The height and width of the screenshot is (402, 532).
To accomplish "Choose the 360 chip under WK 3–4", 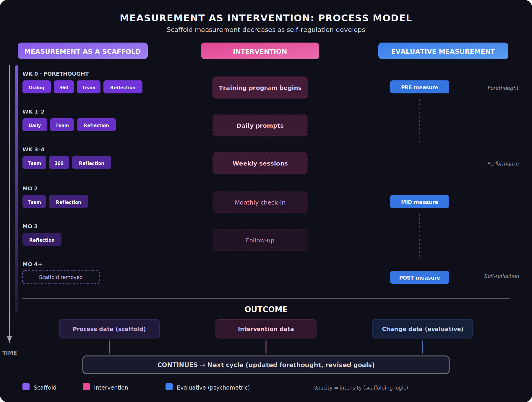I will pos(59,163).
